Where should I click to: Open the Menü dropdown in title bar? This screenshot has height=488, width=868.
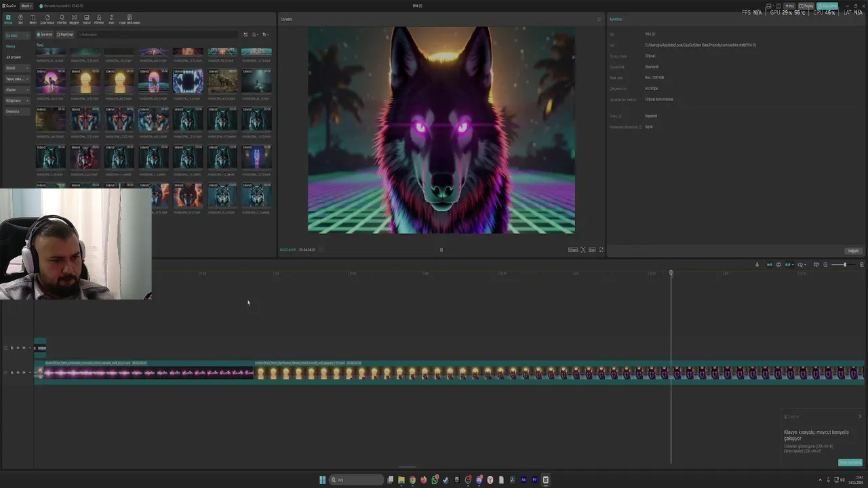[26, 6]
